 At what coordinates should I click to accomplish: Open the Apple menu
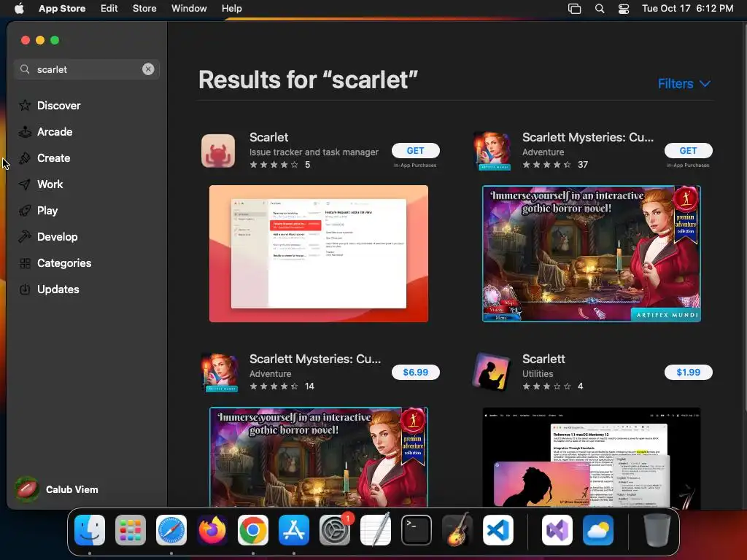coord(19,8)
